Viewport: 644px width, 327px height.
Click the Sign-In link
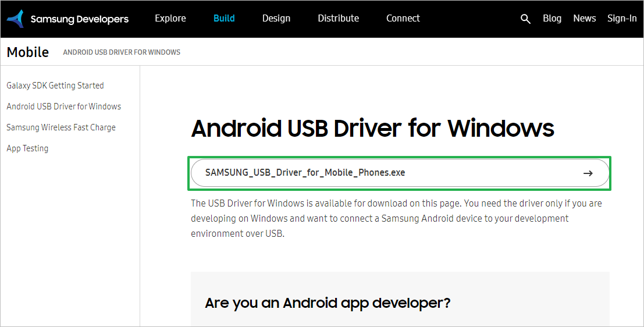(x=622, y=19)
